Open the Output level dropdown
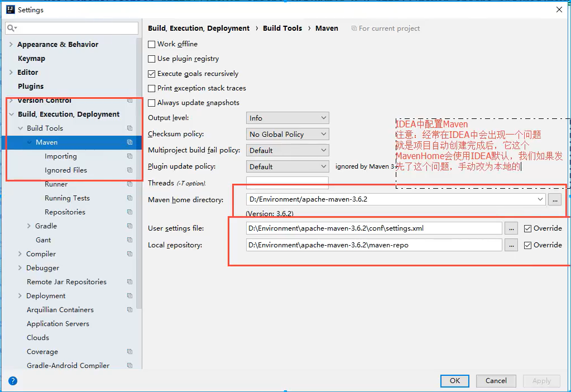Viewport: 571px width, 392px height. 287,118
